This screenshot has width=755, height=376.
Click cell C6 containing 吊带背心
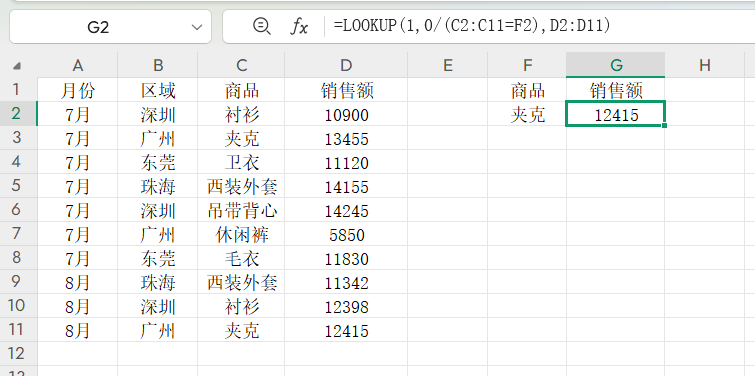(x=241, y=210)
